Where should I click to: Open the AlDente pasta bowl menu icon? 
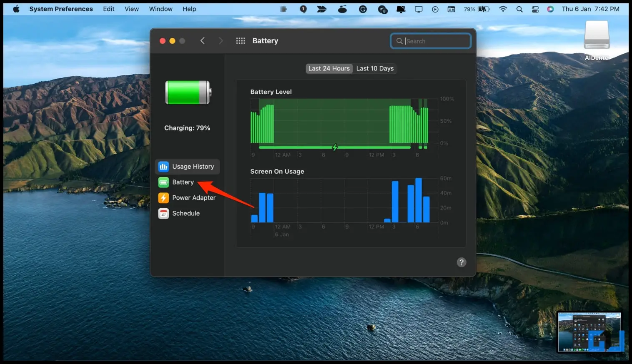click(x=342, y=9)
